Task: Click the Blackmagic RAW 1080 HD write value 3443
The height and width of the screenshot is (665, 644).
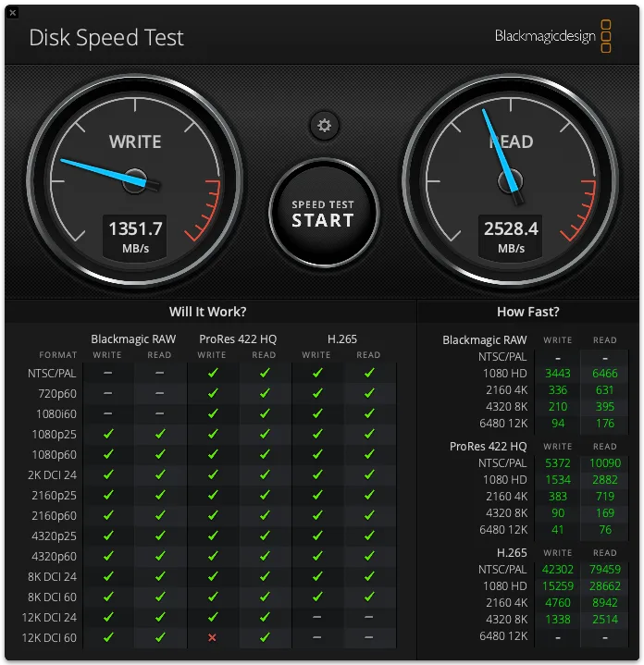Action: (557, 374)
